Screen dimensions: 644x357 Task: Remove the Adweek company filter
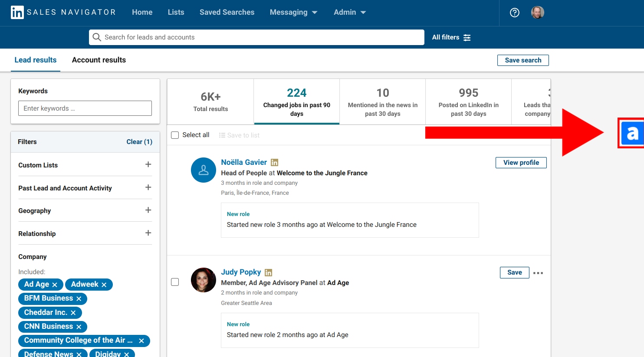click(x=104, y=285)
